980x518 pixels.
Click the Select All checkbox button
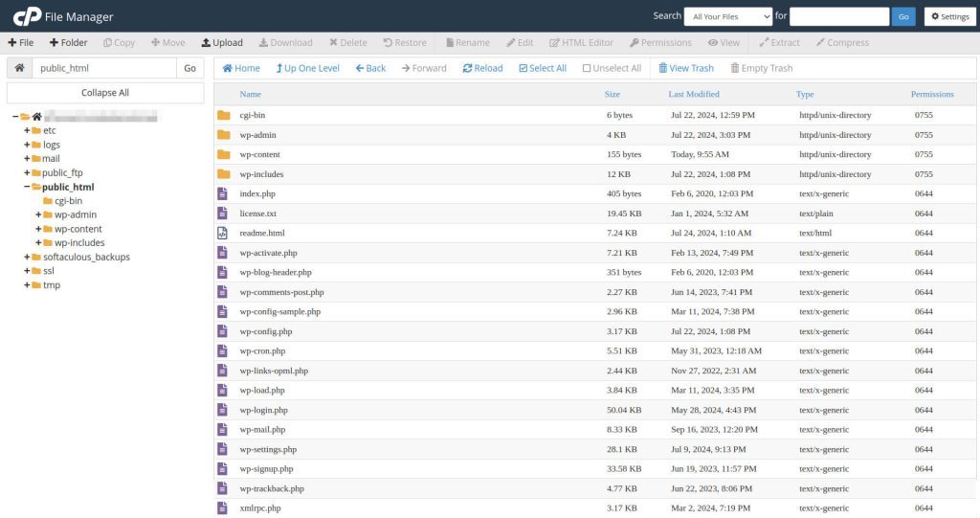(x=542, y=68)
